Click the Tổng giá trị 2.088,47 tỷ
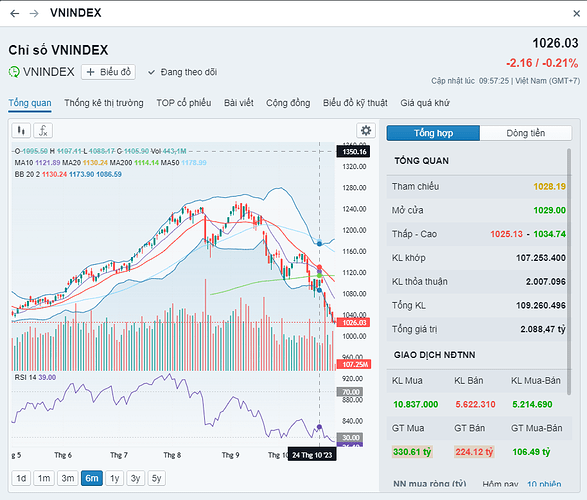587x500 pixels. (x=543, y=329)
